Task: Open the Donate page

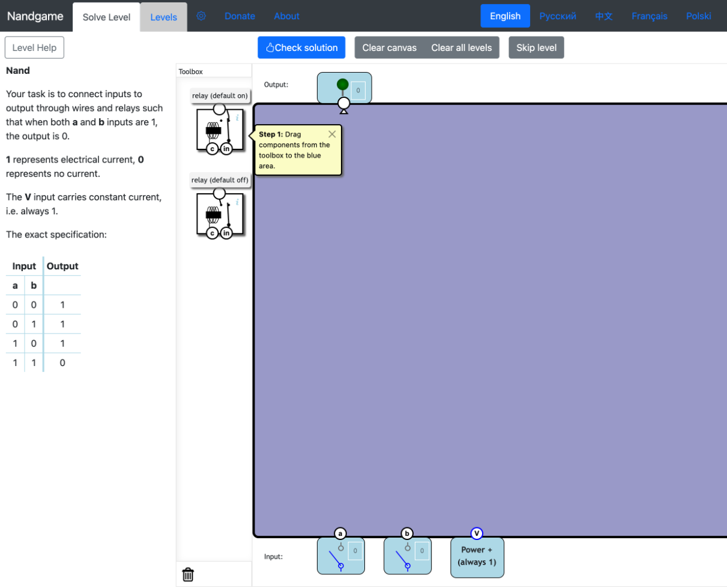Action: (x=240, y=16)
